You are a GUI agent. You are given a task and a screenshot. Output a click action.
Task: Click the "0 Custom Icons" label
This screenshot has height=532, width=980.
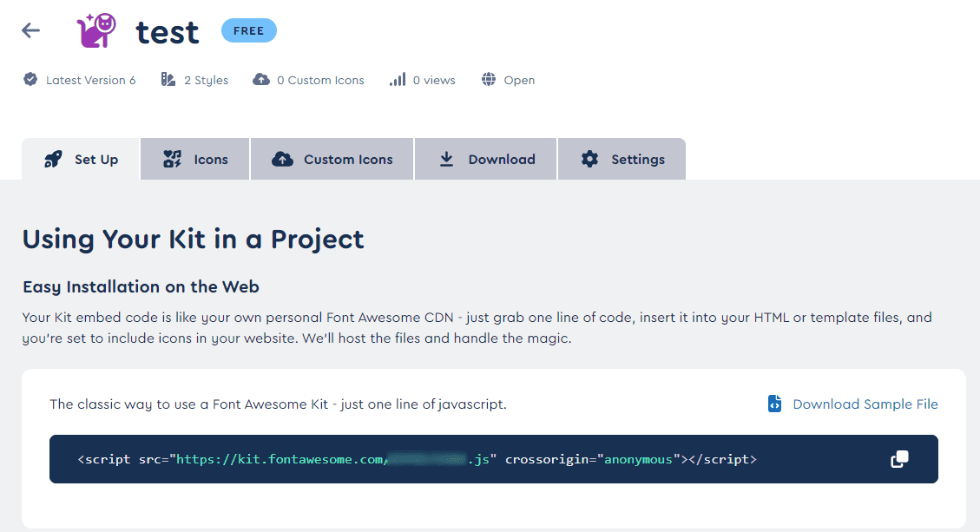tap(320, 80)
